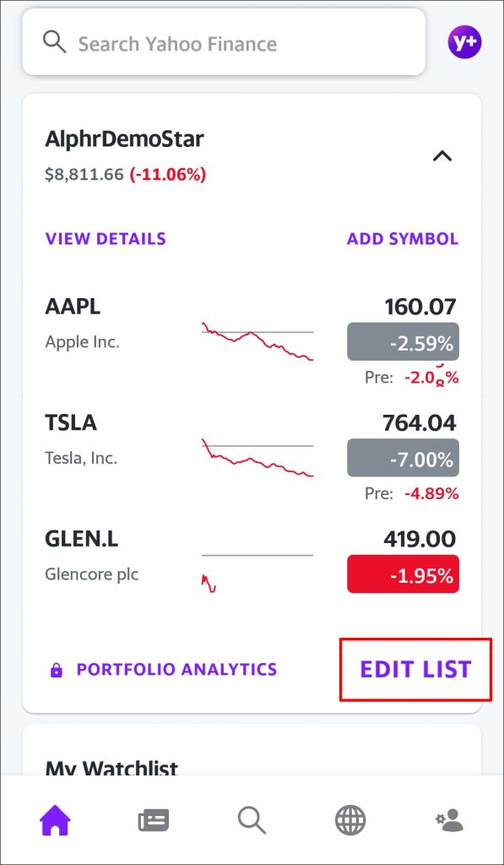The width and height of the screenshot is (504, 865).
Task: Toggle TSLA percentage change chip
Action: click(403, 459)
